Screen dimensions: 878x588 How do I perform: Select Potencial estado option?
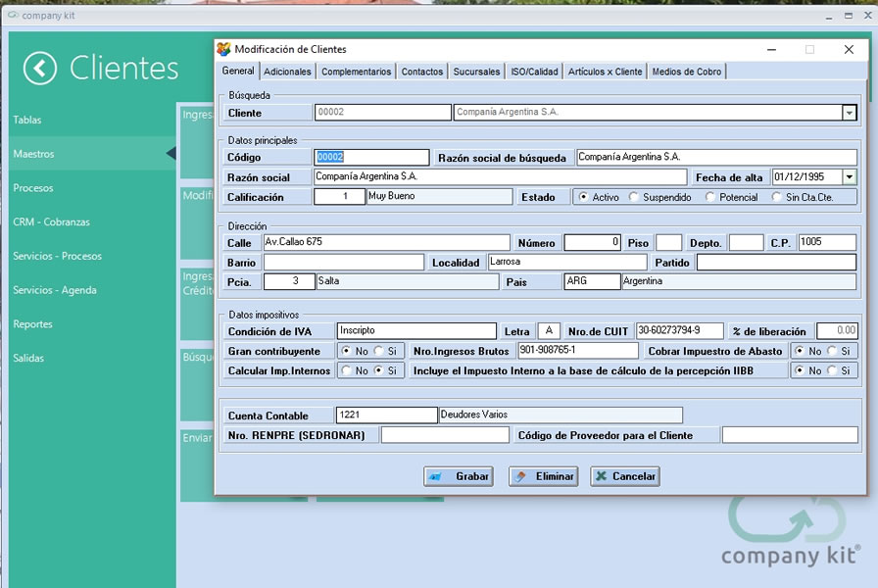click(x=710, y=197)
